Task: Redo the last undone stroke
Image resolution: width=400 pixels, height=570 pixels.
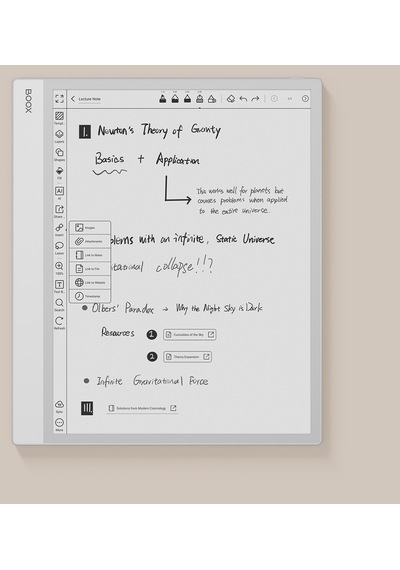Action: tap(255, 99)
